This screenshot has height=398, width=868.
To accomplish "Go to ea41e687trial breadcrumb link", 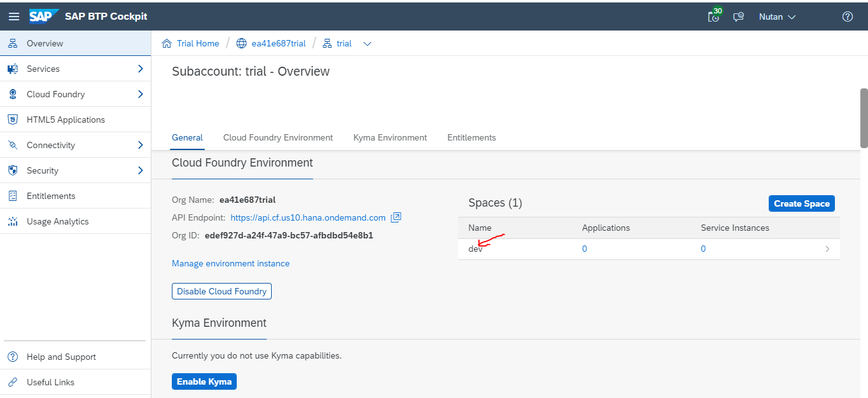I will click(279, 43).
